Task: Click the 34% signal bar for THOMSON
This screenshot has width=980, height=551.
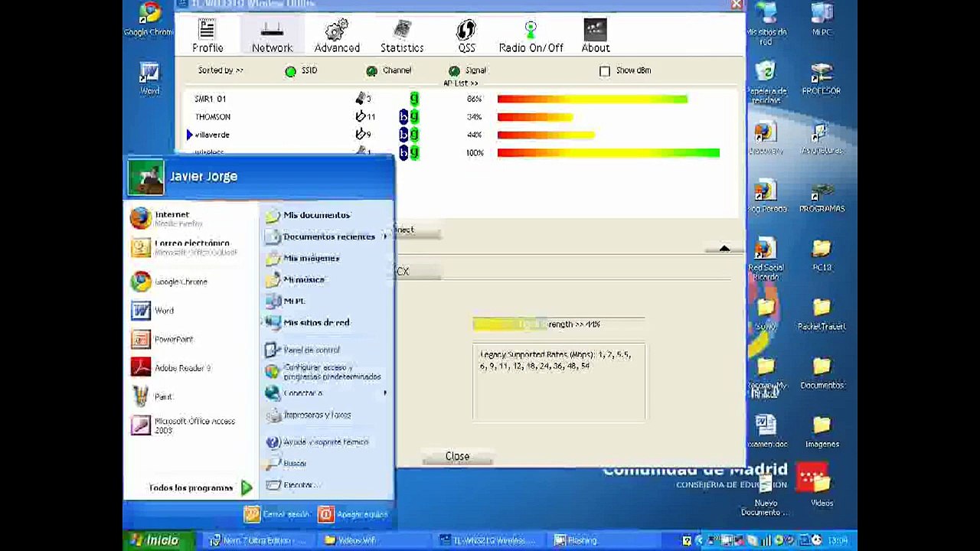Action: 534,117
